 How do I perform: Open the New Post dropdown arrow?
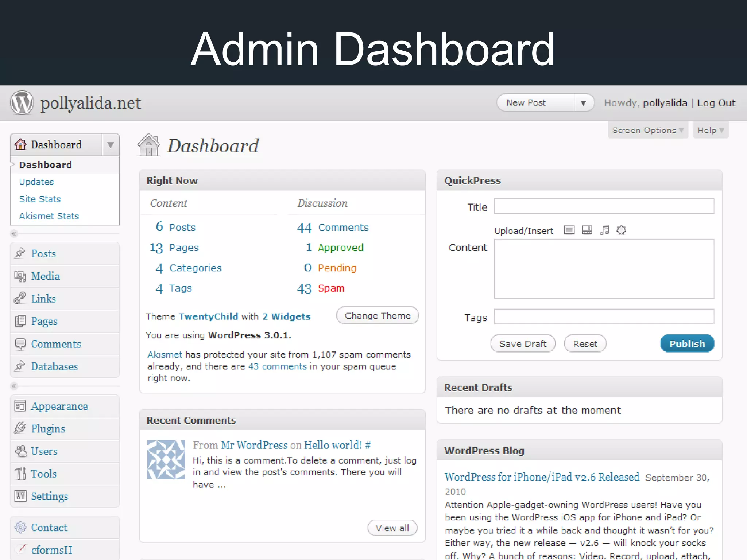click(x=584, y=103)
